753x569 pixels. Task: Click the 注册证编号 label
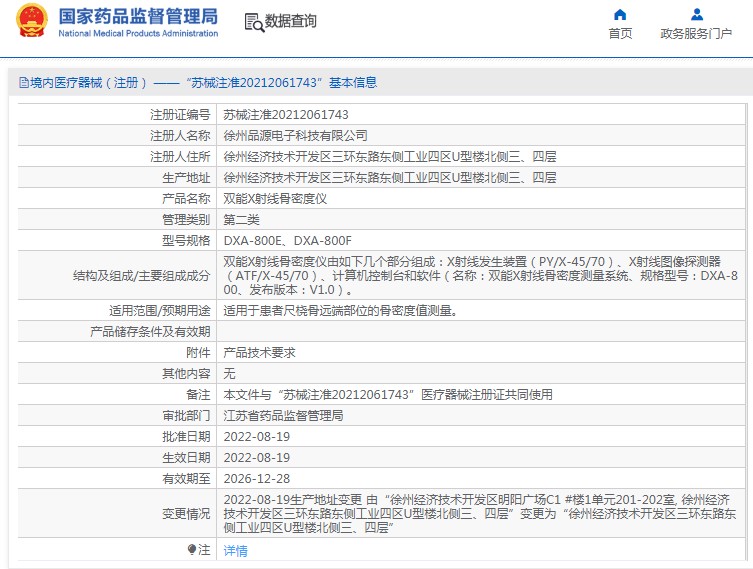(x=180, y=115)
